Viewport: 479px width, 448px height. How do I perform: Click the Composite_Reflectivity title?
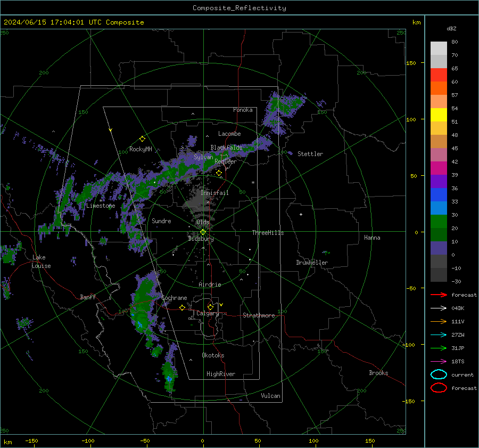pyautogui.click(x=240, y=8)
